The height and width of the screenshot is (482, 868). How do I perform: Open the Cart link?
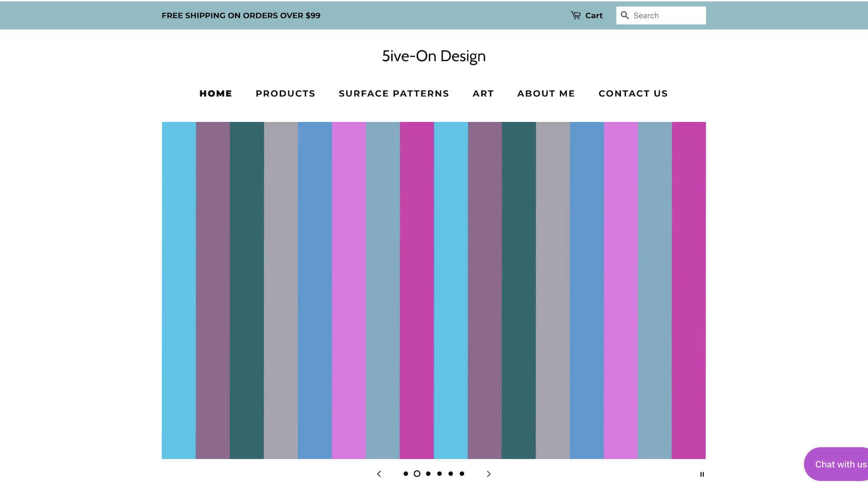click(x=594, y=16)
